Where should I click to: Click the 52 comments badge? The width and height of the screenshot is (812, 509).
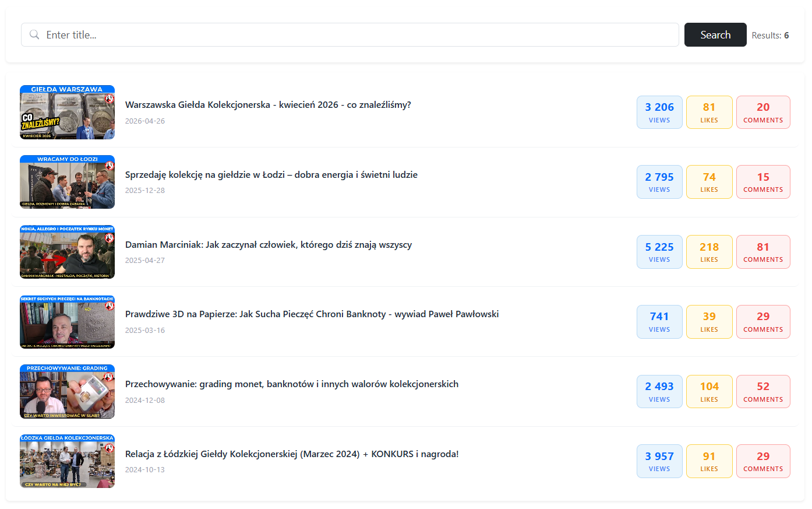pos(763,392)
